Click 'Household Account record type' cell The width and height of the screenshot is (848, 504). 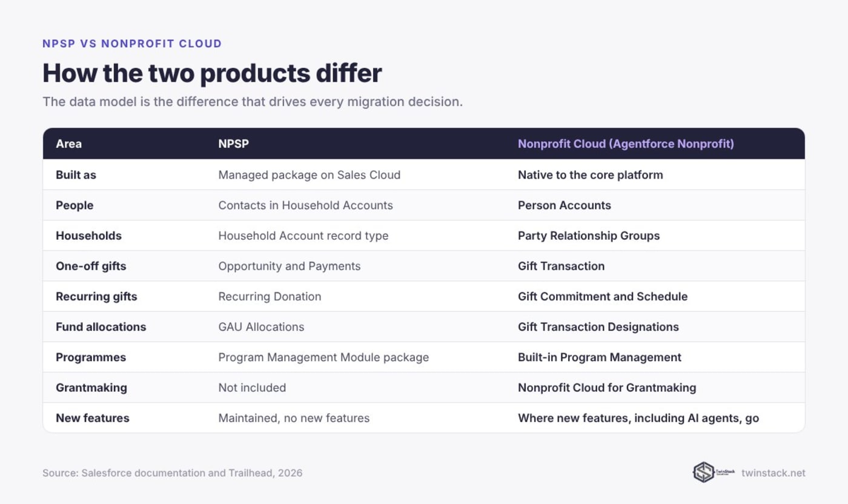point(303,236)
